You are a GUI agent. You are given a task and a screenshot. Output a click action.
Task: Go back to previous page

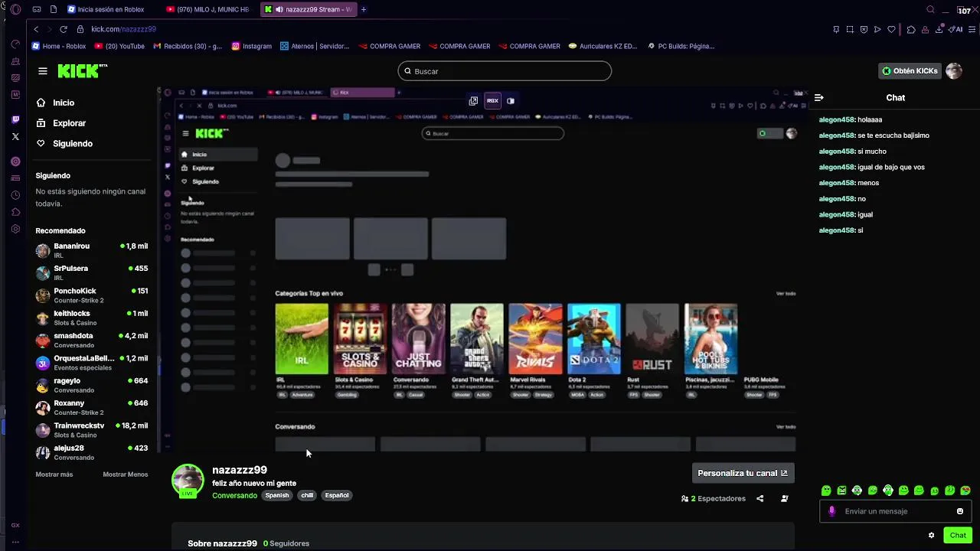pos(36,29)
